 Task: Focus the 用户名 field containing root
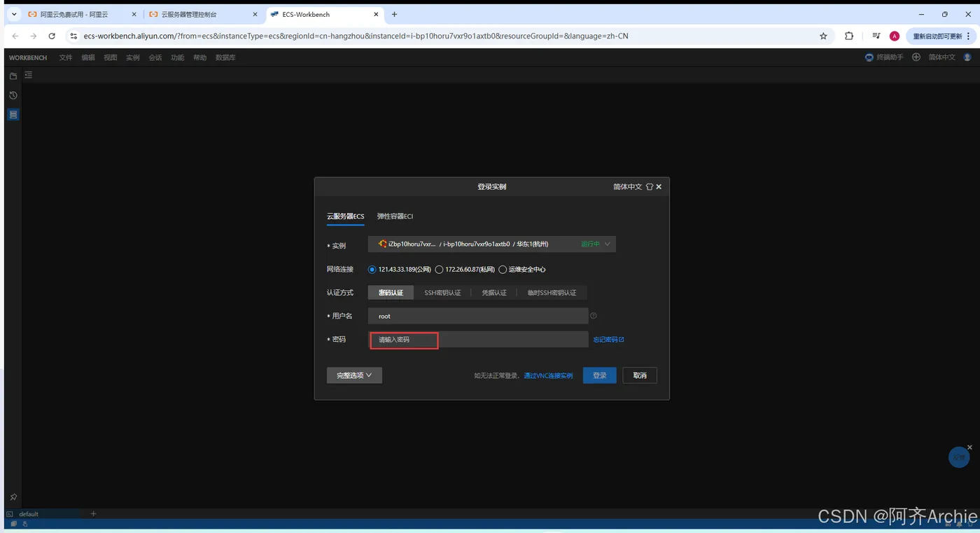coord(478,316)
